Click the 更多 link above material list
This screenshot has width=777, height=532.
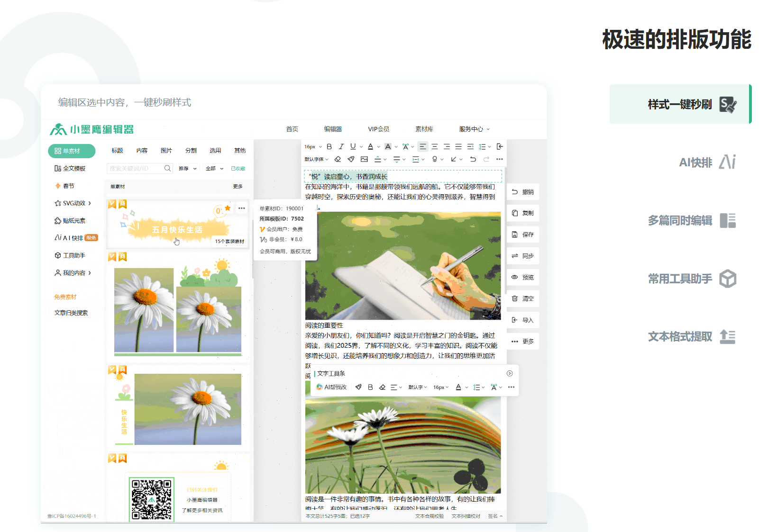pyautogui.click(x=238, y=187)
